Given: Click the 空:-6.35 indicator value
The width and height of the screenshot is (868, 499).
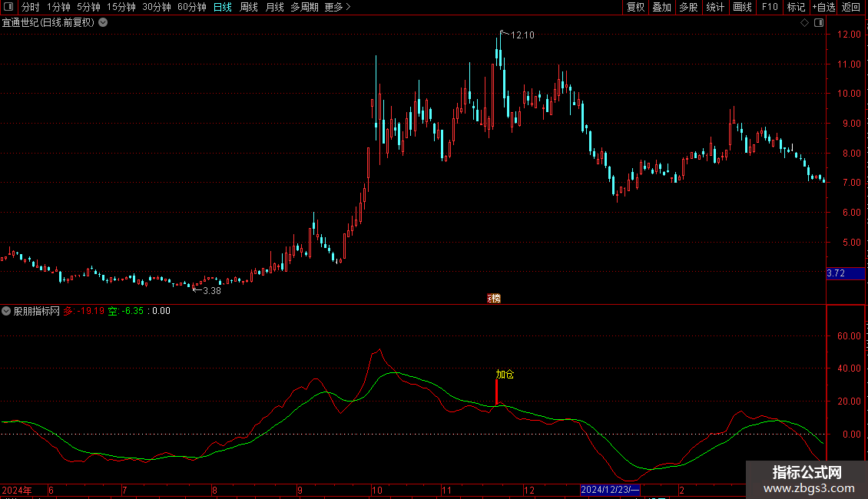Looking at the screenshot, I should [x=126, y=311].
